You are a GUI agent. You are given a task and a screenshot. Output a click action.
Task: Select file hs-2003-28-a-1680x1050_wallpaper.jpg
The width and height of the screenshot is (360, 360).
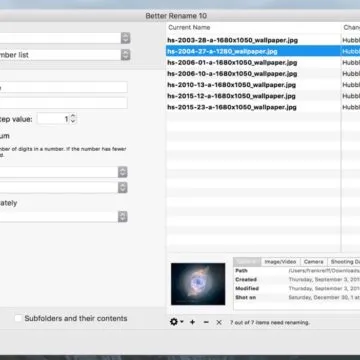[x=253, y=40]
